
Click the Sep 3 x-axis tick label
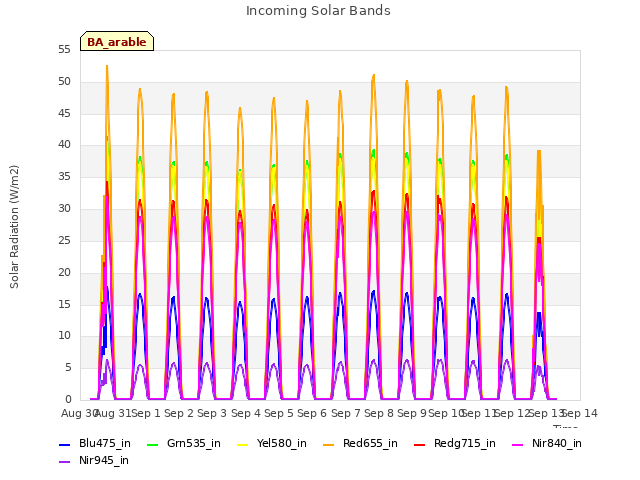point(212,413)
